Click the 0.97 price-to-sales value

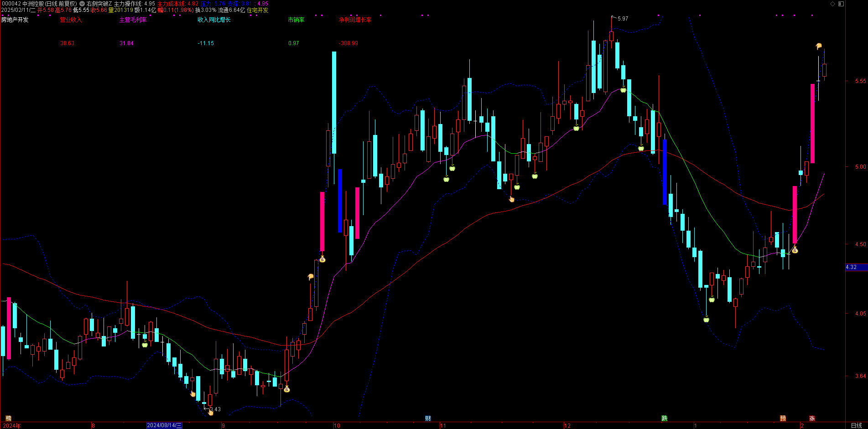pyautogui.click(x=294, y=43)
